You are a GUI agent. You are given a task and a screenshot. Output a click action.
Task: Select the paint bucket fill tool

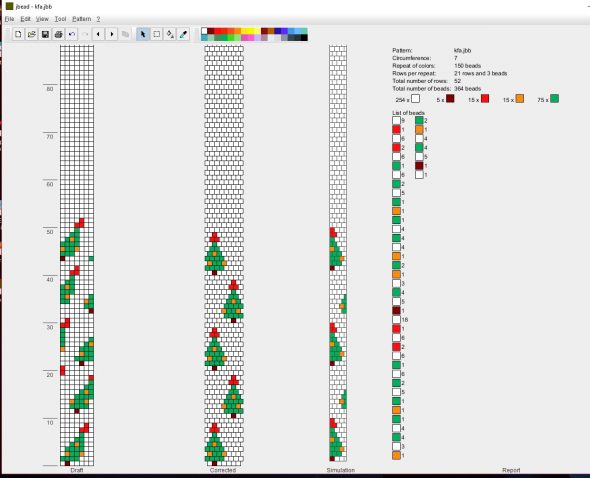(x=170, y=34)
